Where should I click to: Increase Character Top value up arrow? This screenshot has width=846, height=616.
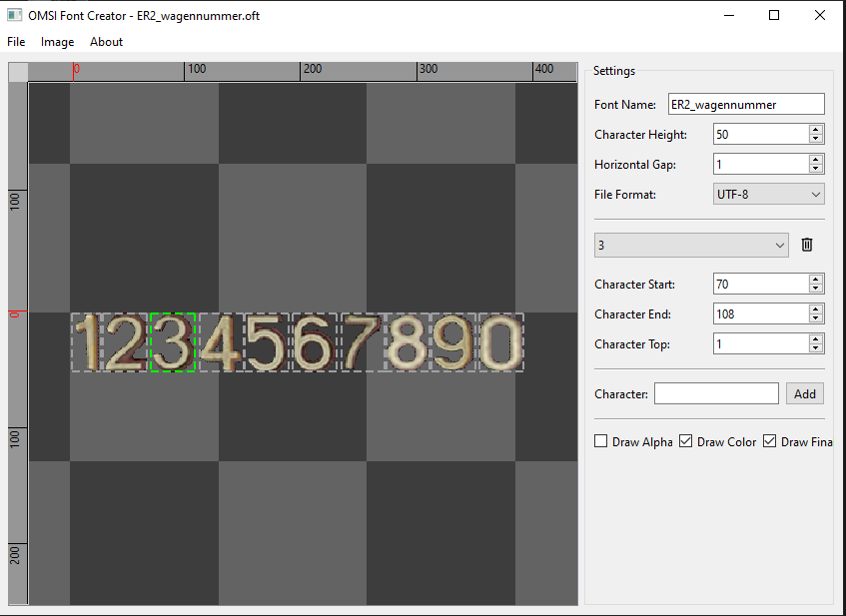[x=816, y=339]
